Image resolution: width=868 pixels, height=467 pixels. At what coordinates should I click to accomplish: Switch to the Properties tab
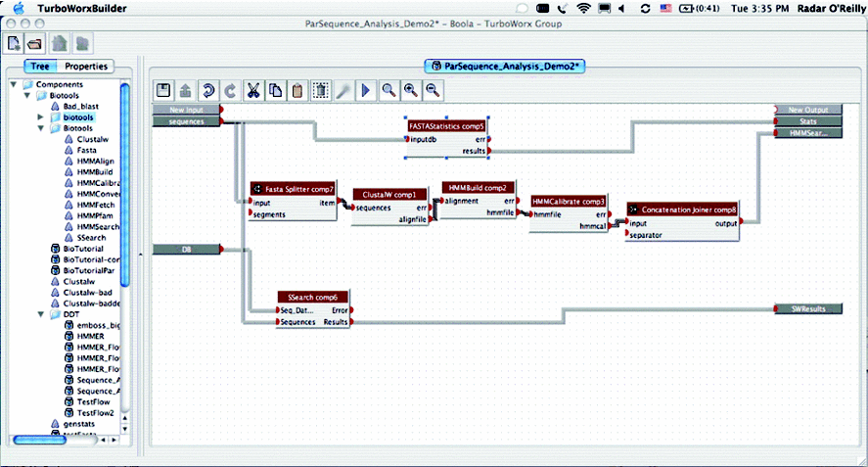point(86,67)
